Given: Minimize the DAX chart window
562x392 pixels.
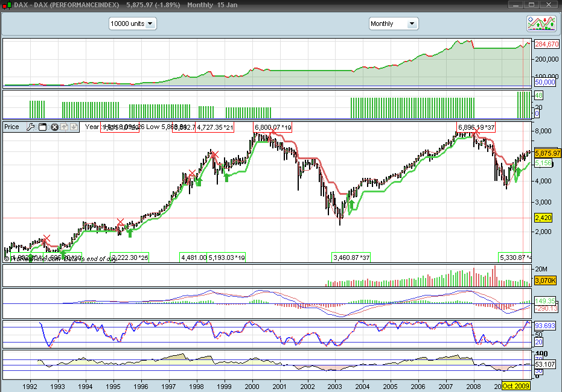Looking at the screenshot, I should click(x=516, y=5).
